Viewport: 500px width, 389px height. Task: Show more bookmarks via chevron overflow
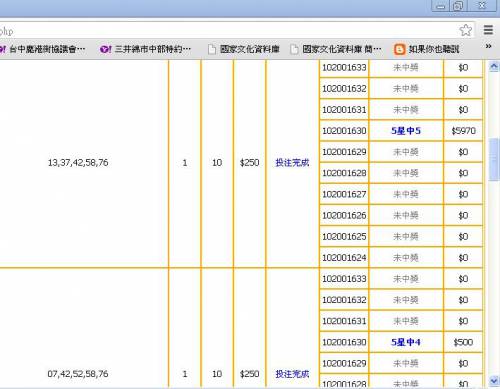tap(489, 46)
